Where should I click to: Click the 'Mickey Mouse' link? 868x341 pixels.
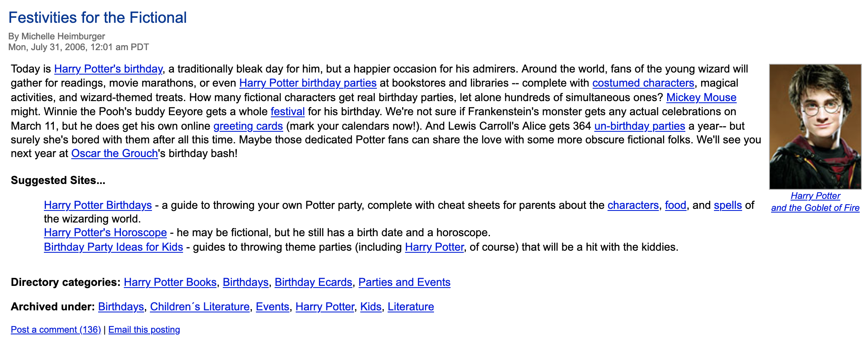tap(701, 97)
